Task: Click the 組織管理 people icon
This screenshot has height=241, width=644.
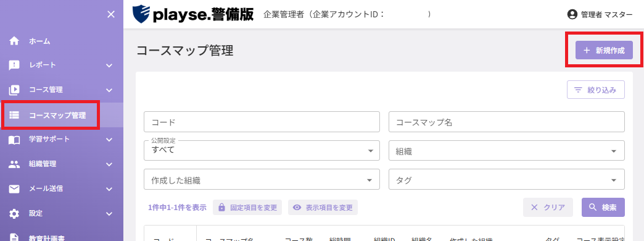Action: coord(14,164)
